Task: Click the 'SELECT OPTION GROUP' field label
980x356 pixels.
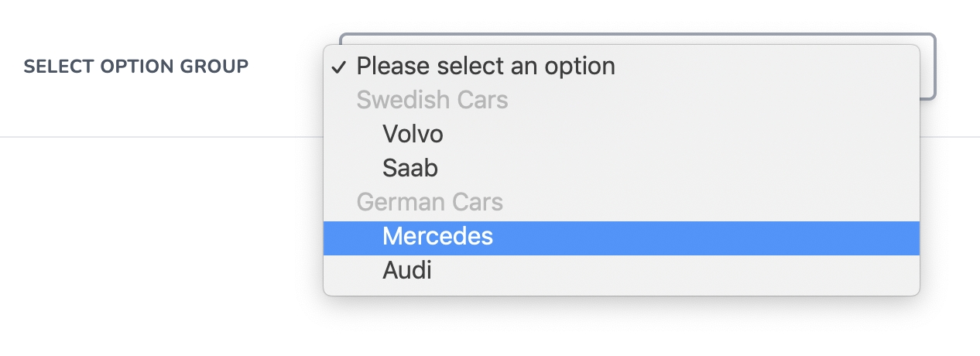Action: pos(136,67)
